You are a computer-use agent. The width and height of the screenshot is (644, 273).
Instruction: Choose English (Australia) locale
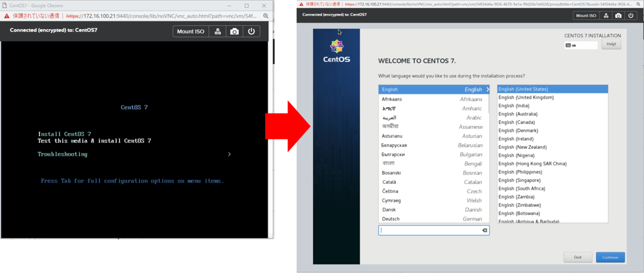coord(552,114)
